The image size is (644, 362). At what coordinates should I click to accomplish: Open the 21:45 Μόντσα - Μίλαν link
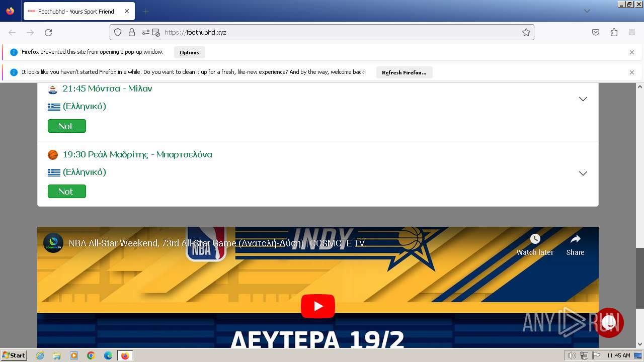pyautogui.click(x=107, y=88)
